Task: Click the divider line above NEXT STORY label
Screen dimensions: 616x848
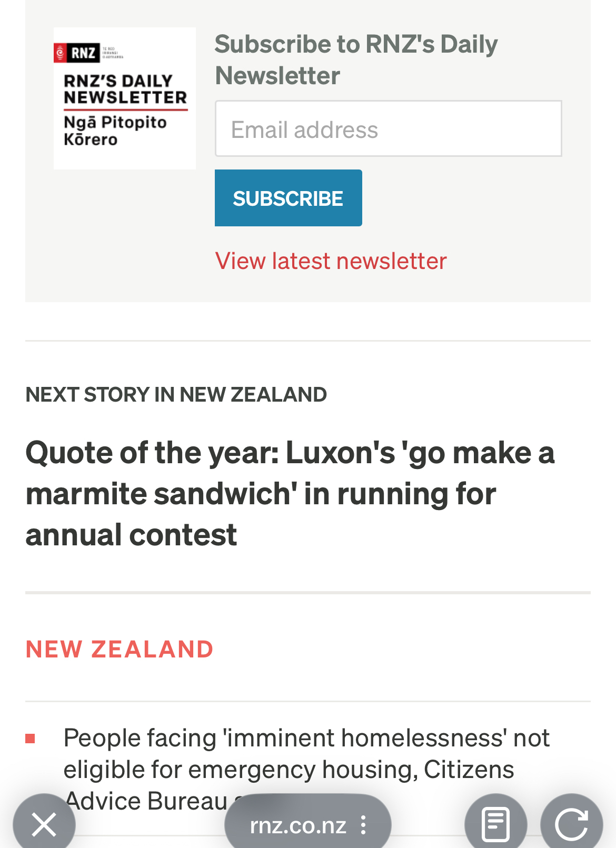Action: [x=308, y=341]
